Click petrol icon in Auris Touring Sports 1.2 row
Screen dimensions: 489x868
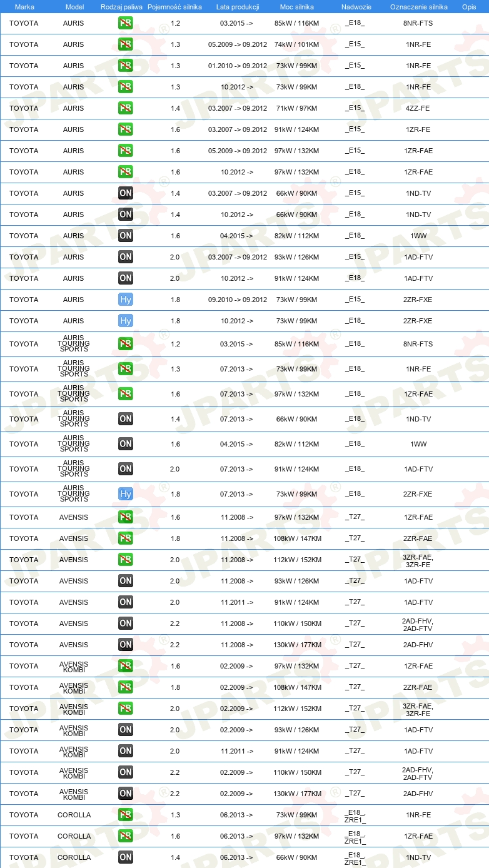coord(126,344)
